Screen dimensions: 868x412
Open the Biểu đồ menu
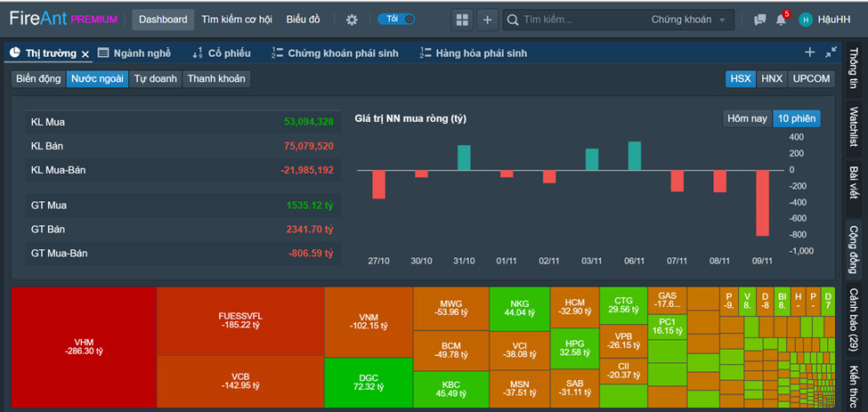click(304, 20)
